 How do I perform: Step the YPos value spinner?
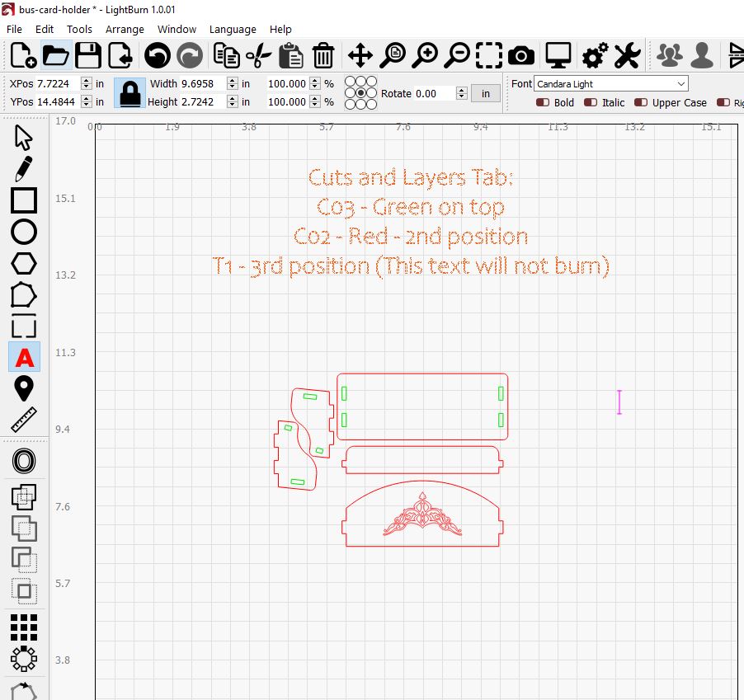(x=86, y=101)
